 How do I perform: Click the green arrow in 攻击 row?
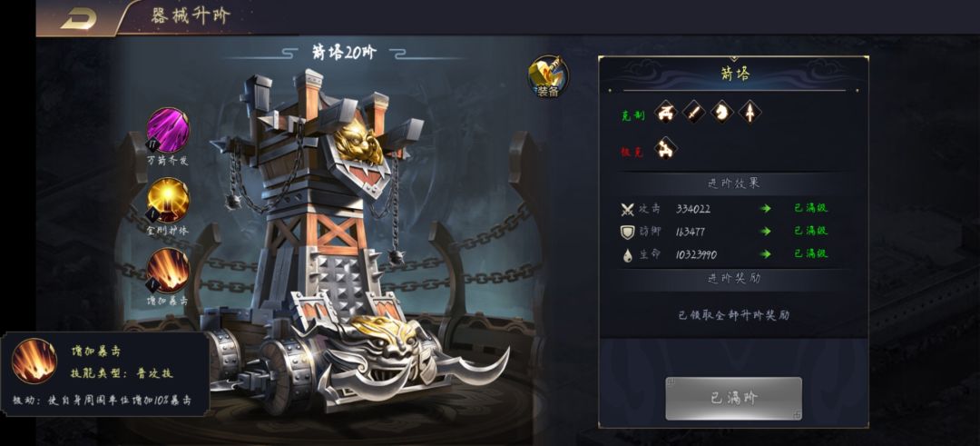pyautogui.click(x=765, y=208)
